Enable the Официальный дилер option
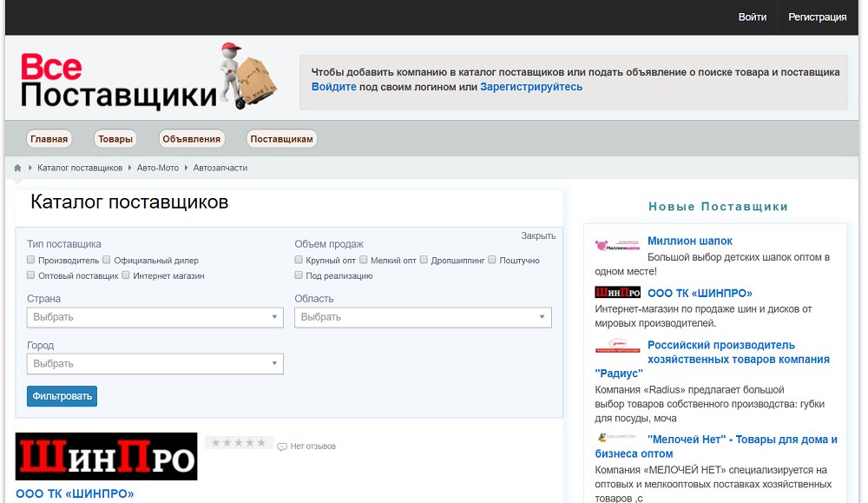 point(106,260)
